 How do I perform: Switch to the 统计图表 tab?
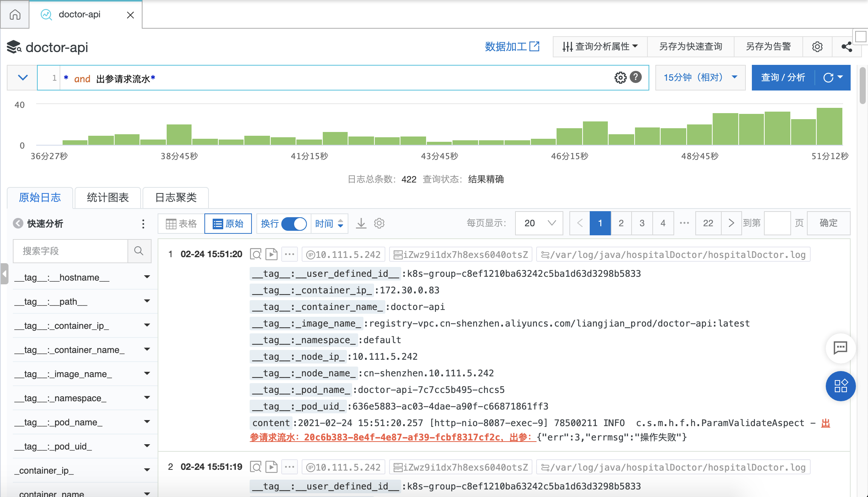(108, 198)
